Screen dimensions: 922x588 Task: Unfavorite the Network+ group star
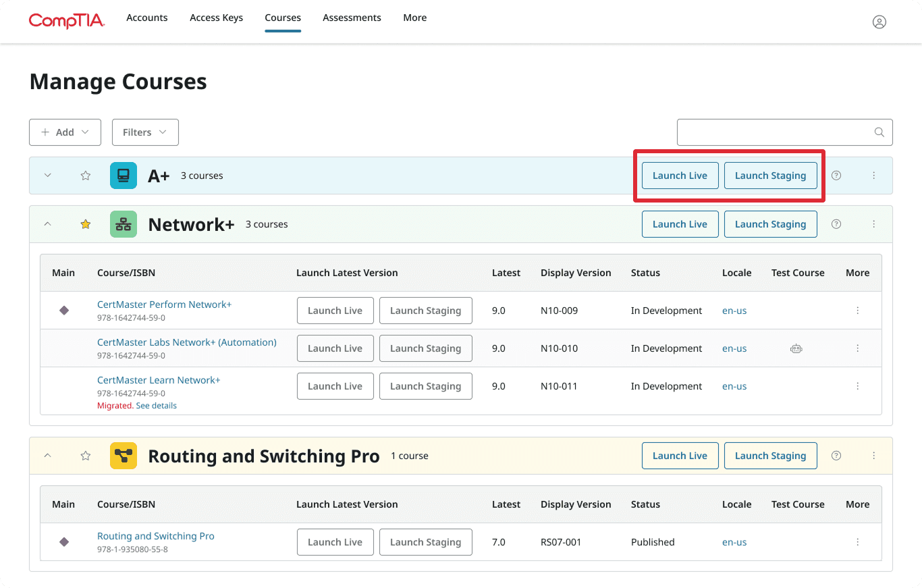click(x=86, y=224)
